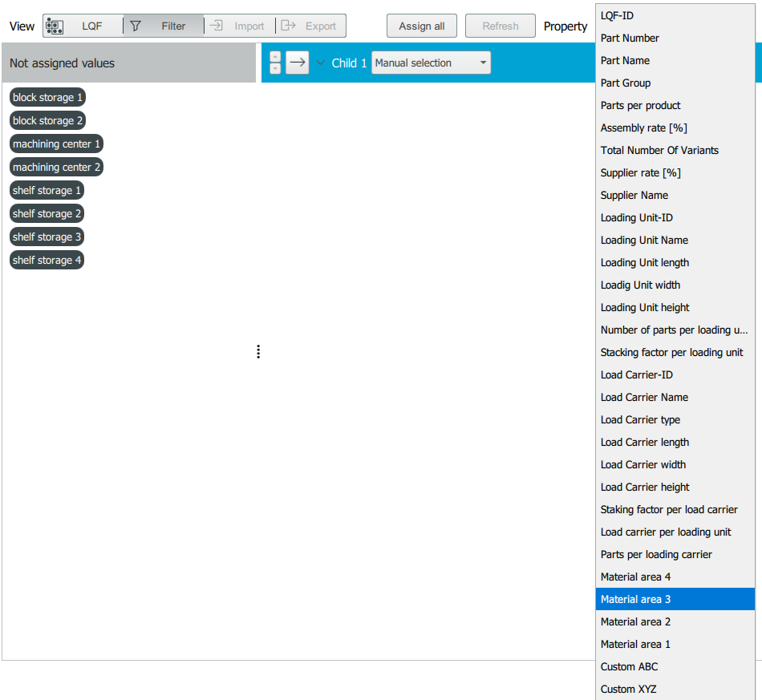This screenshot has width=762, height=700.
Task: Click the Export arrow icon
Action: tap(288, 26)
